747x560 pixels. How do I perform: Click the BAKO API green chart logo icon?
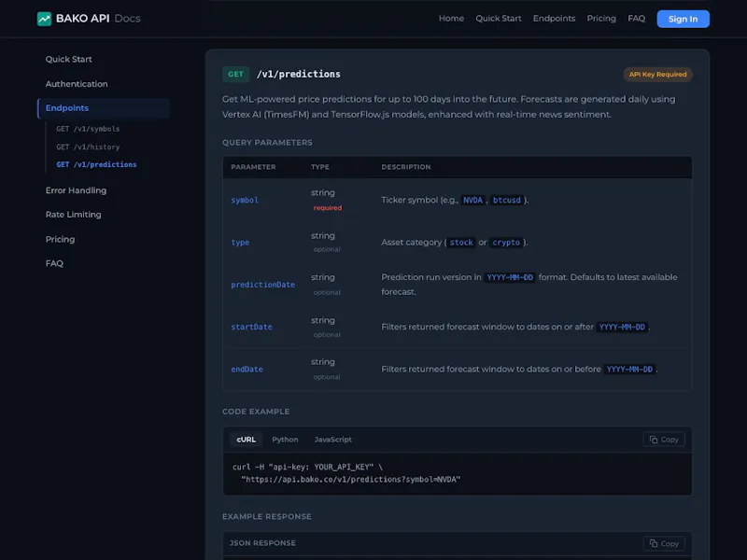tap(44, 19)
